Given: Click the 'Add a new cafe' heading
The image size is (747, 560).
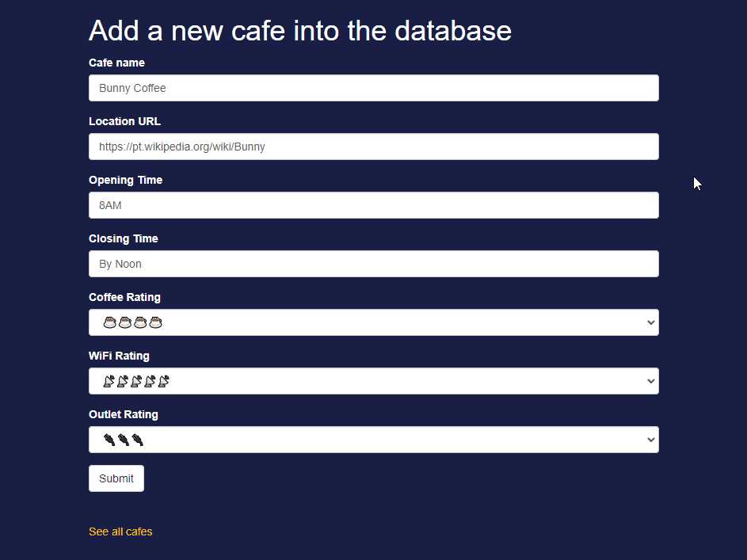Looking at the screenshot, I should 300,31.
